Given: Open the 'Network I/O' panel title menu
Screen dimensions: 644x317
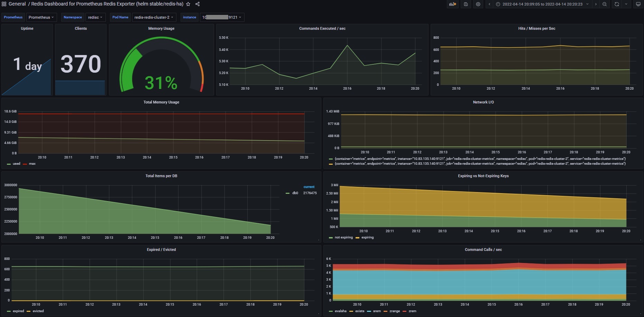Looking at the screenshot, I should tap(483, 102).
